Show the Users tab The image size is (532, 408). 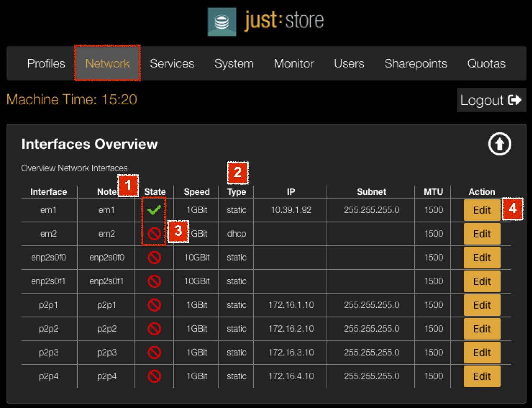pyautogui.click(x=349, y=63)
